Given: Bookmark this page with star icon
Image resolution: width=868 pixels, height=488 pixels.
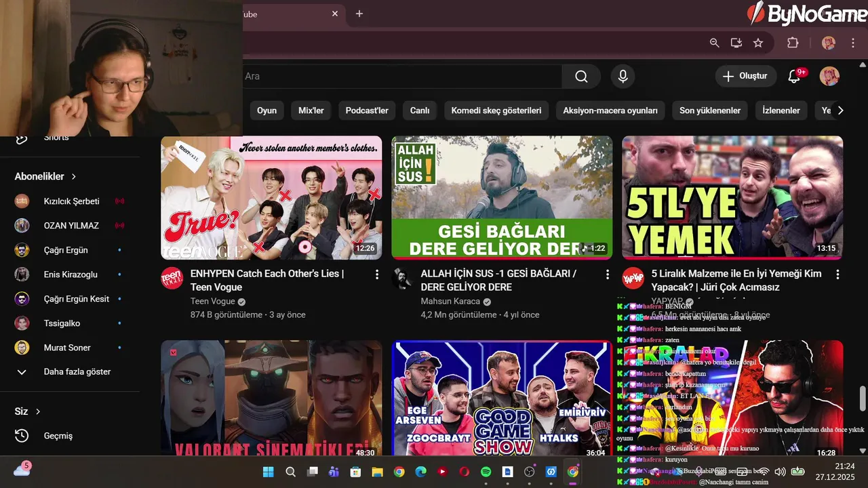Looking at the screenshot, I should tap(758, 43).
